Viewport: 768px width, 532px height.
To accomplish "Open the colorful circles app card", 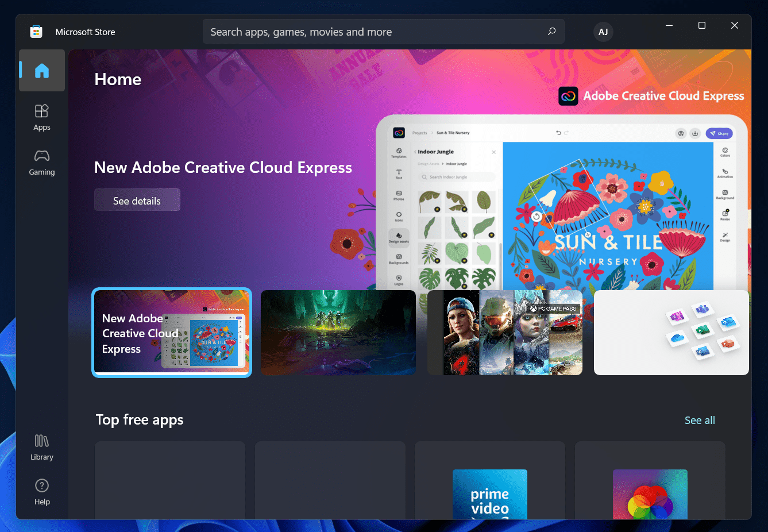I will pyautogui.click(x=650, y=481).
